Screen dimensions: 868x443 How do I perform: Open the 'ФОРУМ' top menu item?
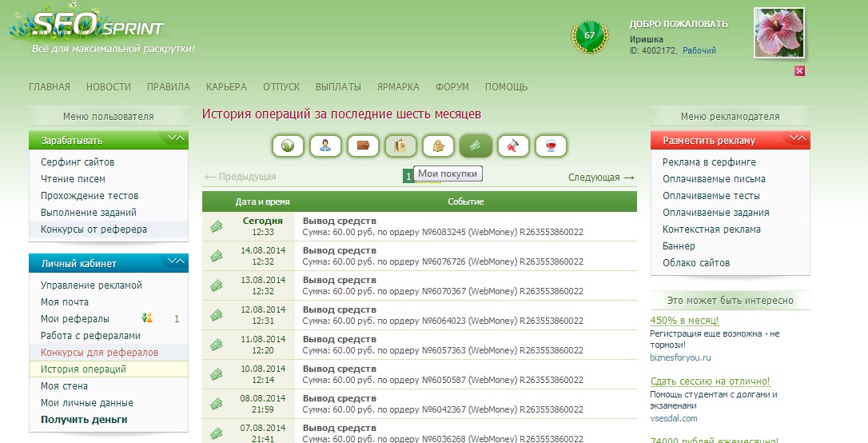click(452, 87)
